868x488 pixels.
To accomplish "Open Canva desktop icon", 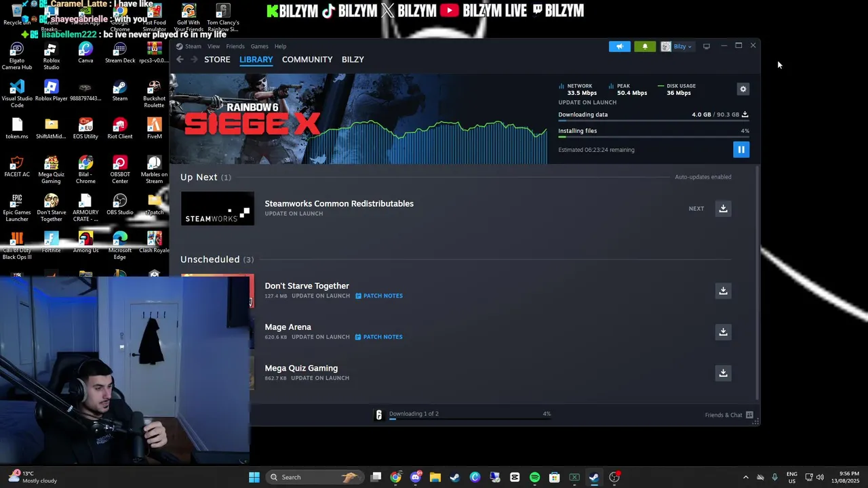I will click(85, 54).
